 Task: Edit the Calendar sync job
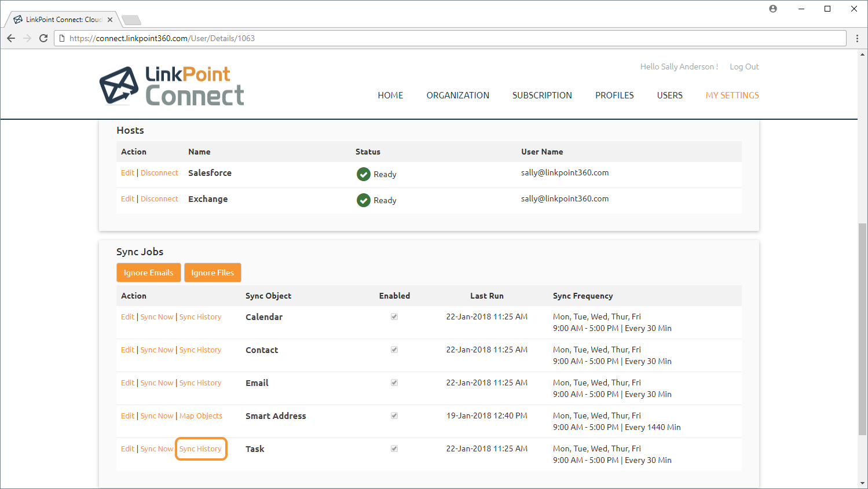point(127,317)
